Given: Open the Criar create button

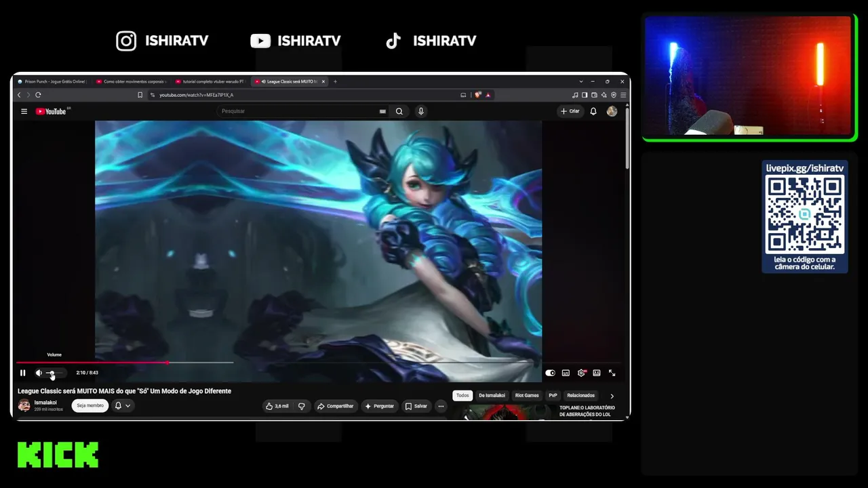Looking at the screenshot, I should coord(570,111).
